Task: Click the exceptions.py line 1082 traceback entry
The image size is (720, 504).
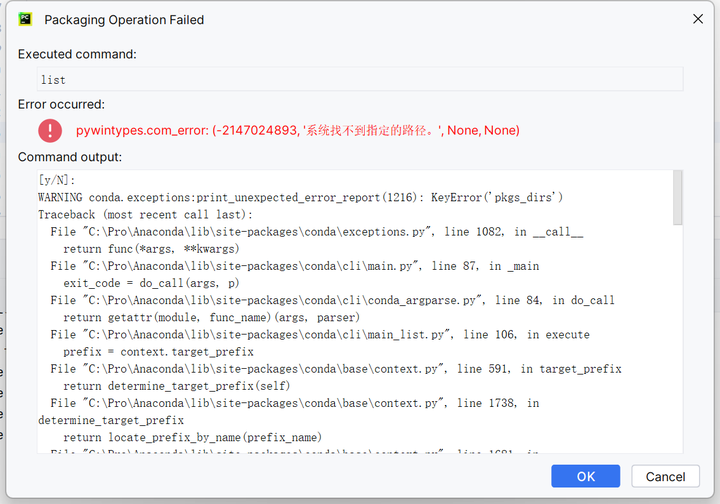Action: [x=317, y=232]
